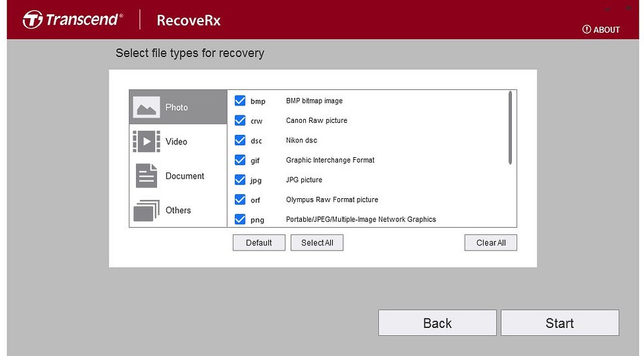Uncheck the orf Olympus Raw checkbox

240,199
